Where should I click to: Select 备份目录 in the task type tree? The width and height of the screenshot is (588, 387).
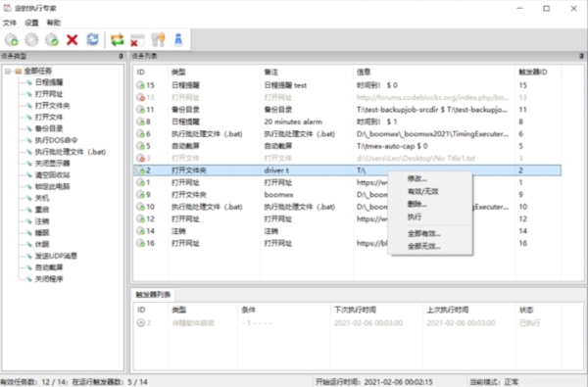click(x=49, y=128)
